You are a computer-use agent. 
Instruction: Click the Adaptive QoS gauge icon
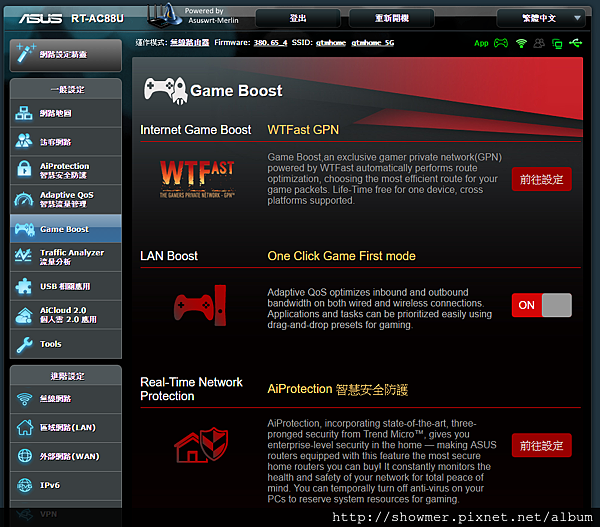(24, 199)
